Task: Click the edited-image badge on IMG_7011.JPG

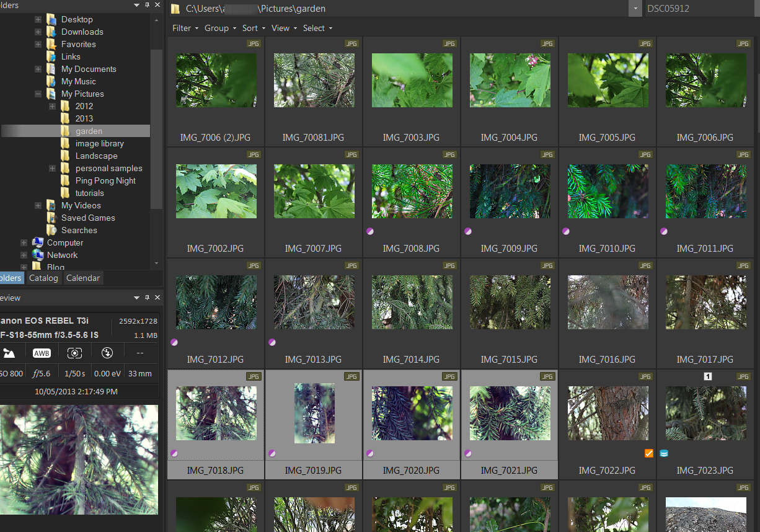Action: tap(664, 231)
